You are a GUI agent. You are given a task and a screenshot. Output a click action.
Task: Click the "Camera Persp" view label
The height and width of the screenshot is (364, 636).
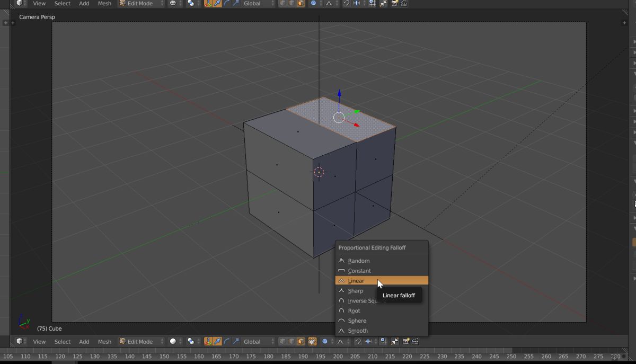(x=37, y=17)
